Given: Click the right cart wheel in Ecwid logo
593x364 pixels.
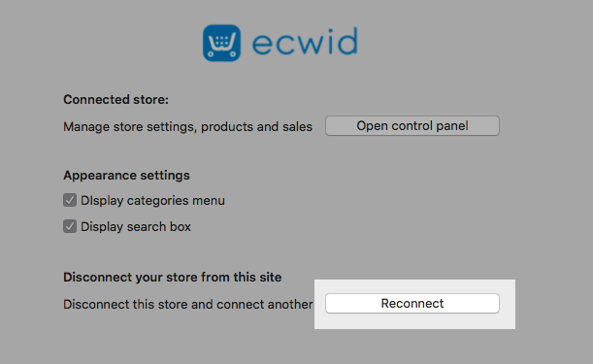Looking at the screenshot, I should tap(233, 54).
